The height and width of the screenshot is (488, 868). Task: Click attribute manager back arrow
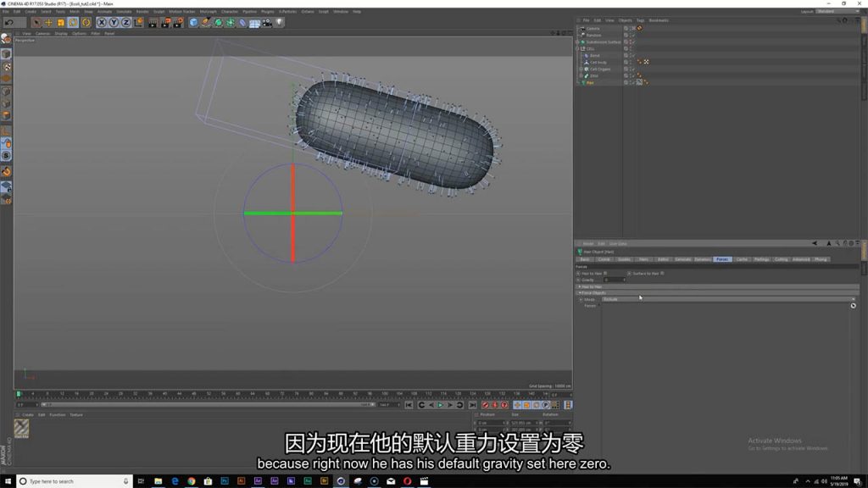coord(815,243)
